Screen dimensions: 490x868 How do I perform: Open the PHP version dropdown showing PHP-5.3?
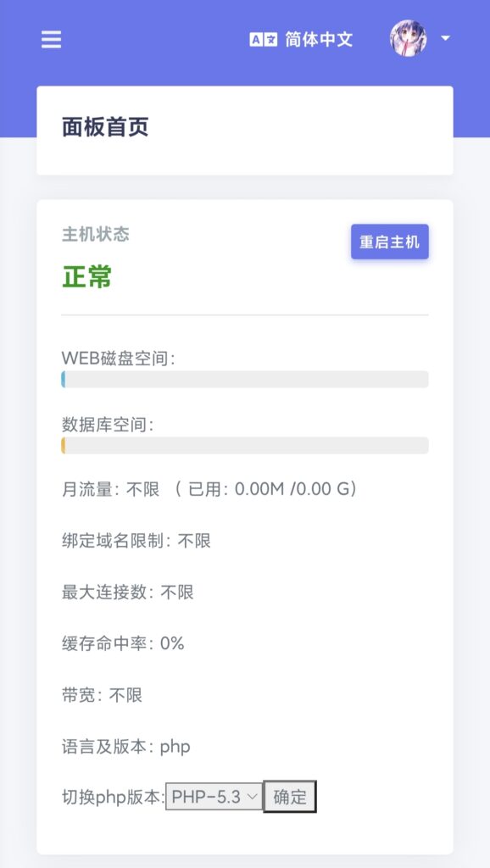(x=214, y=796)
